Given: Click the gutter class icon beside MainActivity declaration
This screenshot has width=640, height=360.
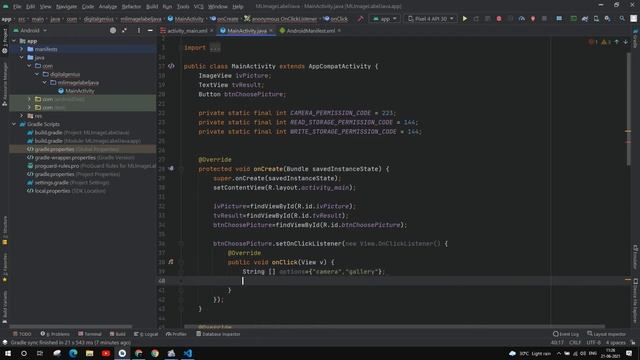Looking at the screenshot, I should click(x=171, y=66).
